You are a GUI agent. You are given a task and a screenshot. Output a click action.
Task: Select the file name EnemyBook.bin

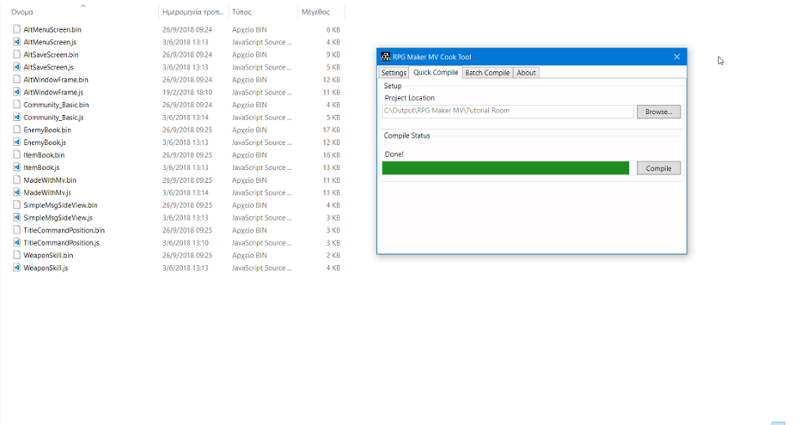tap(47, 130)
